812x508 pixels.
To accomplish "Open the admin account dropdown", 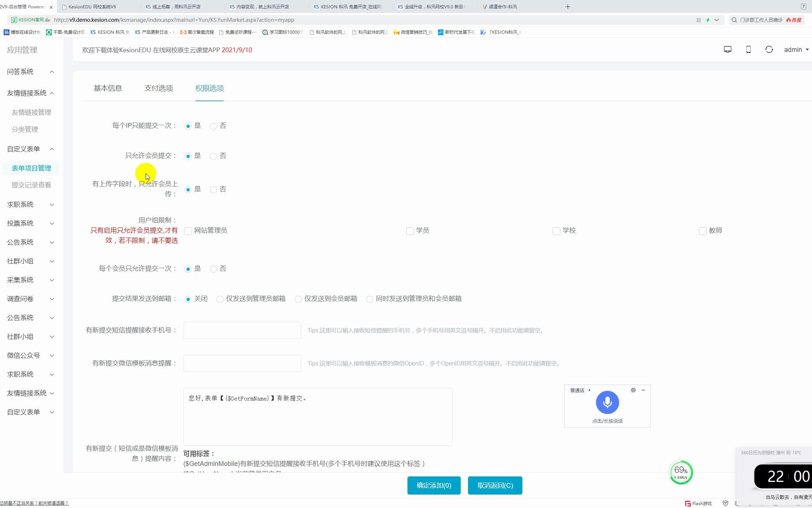I will point(796,49).
